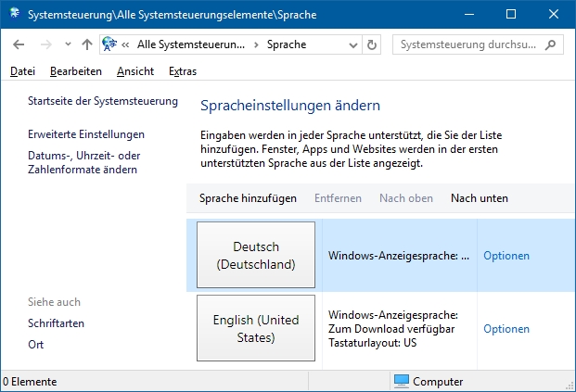
Task: Expand the address bar history dropdown
Action: [x=353, y=45]
